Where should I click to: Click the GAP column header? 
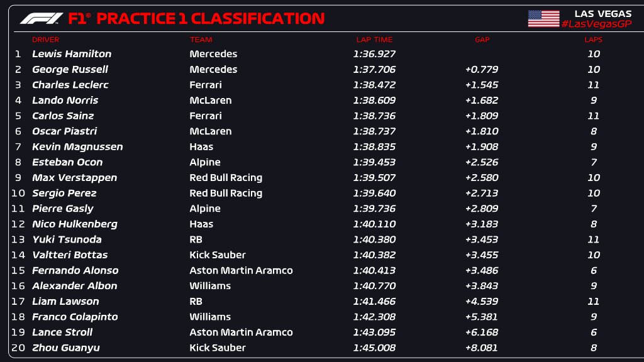coord(482,40)
